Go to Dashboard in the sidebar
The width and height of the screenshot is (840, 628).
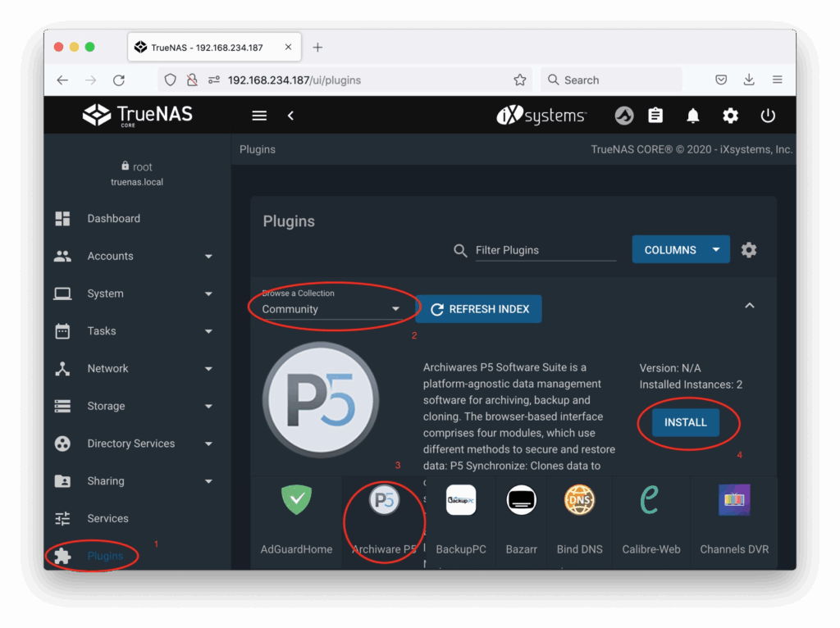click(113, 219)
